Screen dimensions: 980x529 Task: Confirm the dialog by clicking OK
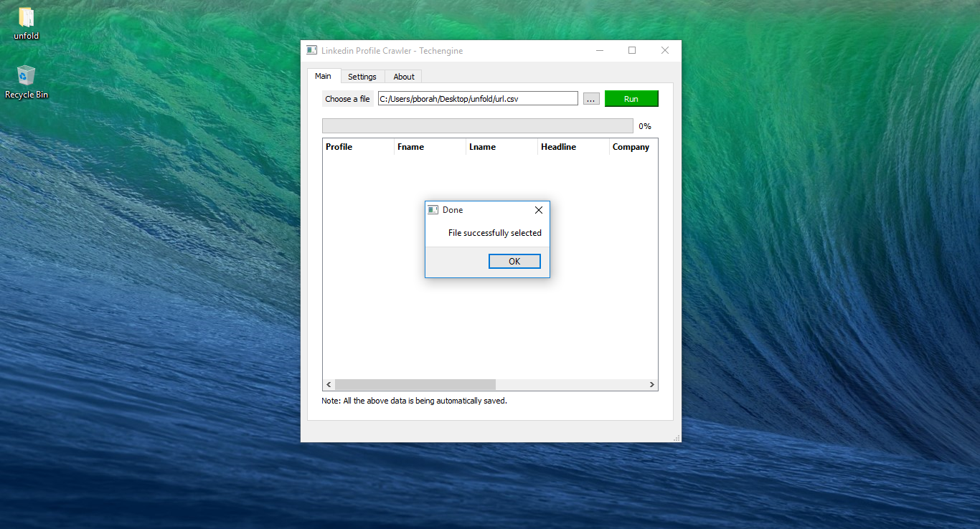tap(514, 262)
